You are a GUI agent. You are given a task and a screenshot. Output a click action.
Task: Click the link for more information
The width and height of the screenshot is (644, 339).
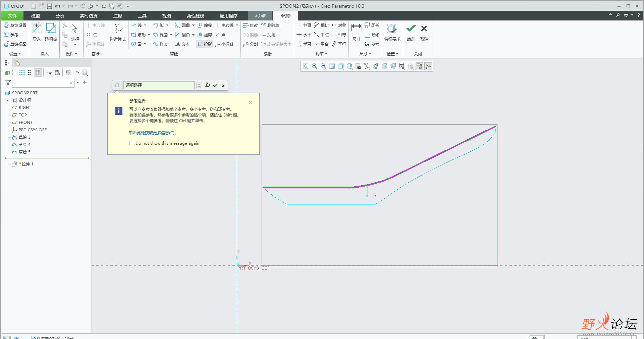[152, 133]
